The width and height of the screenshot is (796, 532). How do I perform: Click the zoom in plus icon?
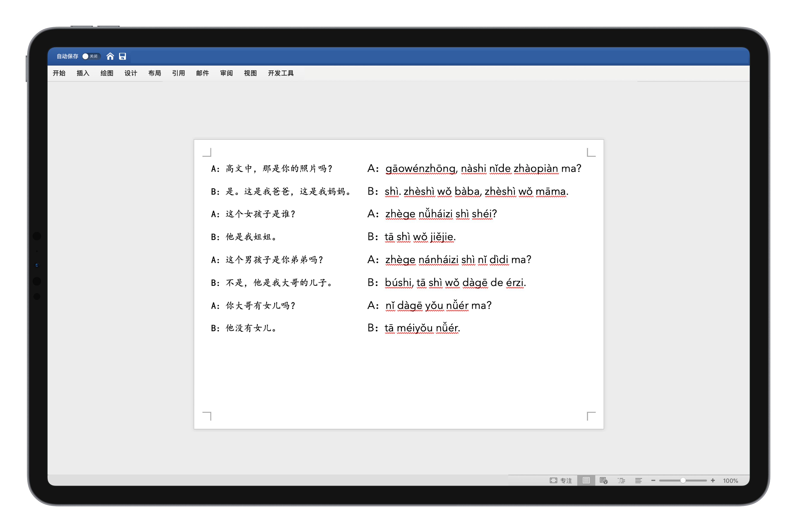click(713, 480)
